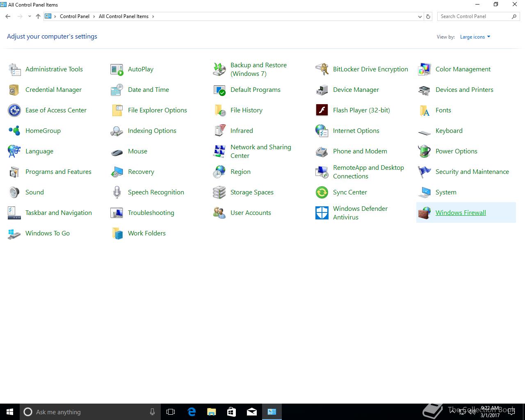Click the All Control Panel Items breadcrumb
525x420 pixels.
[x=123, y=16]
